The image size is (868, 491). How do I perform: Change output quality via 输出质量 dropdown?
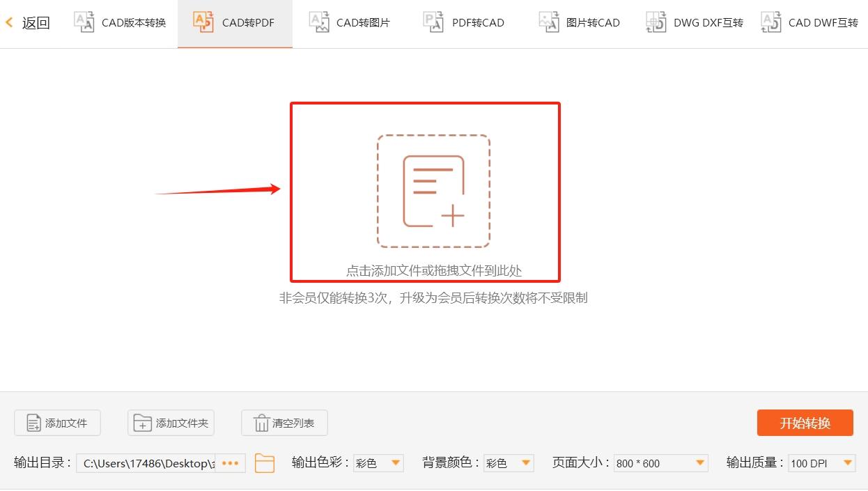pyautogui.click(x=822, y=462)
